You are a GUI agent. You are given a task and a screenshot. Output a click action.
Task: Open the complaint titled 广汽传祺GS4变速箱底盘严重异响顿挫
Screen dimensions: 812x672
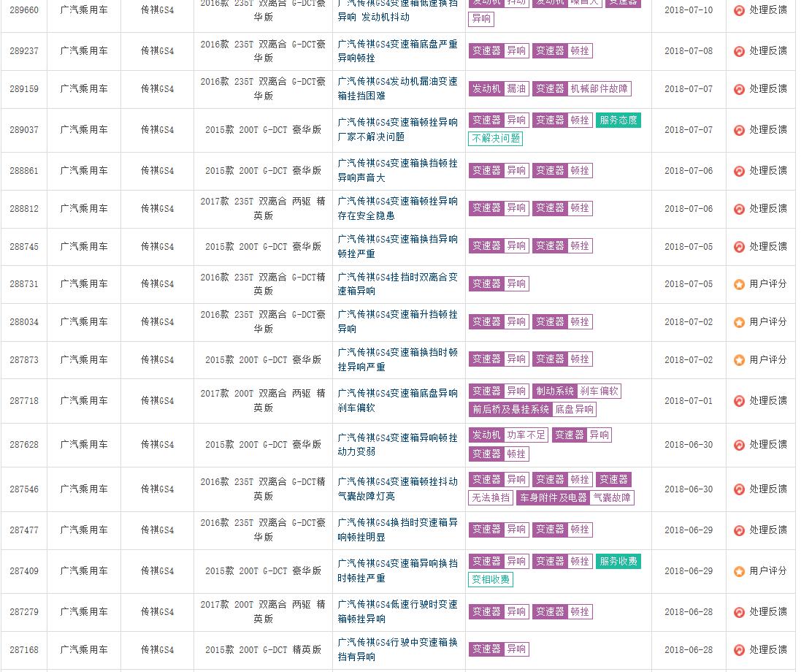[x=398, y=51]
